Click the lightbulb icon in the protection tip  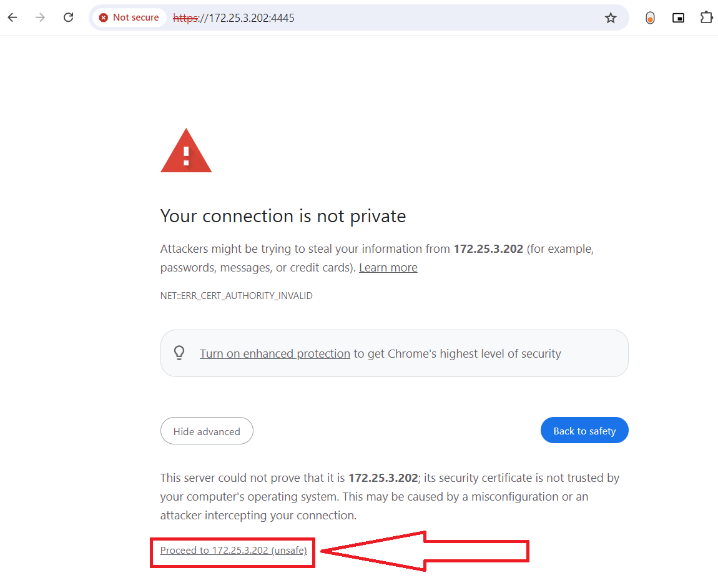pyautogui.click(x=179, y=353)
